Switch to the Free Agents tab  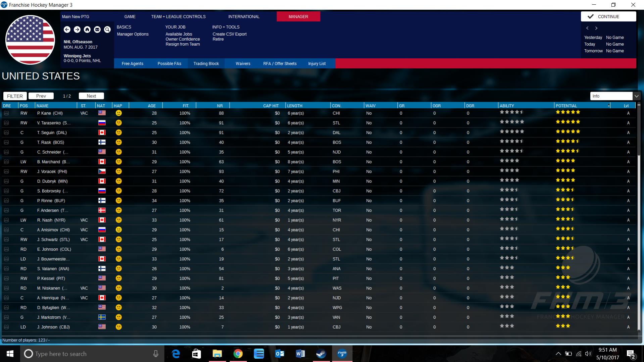(132, 63)
